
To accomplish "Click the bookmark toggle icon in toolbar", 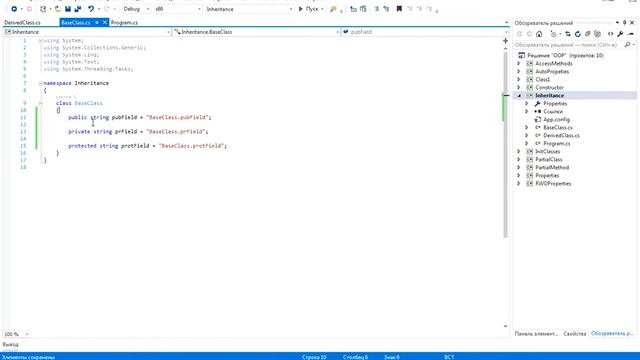I will tap(399, 9).
